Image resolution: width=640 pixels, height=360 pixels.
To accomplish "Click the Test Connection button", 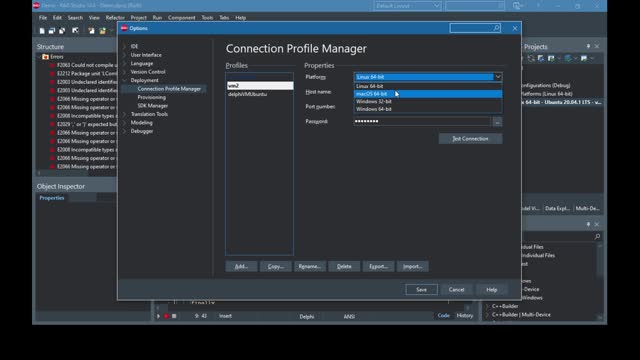I will 470,139.
